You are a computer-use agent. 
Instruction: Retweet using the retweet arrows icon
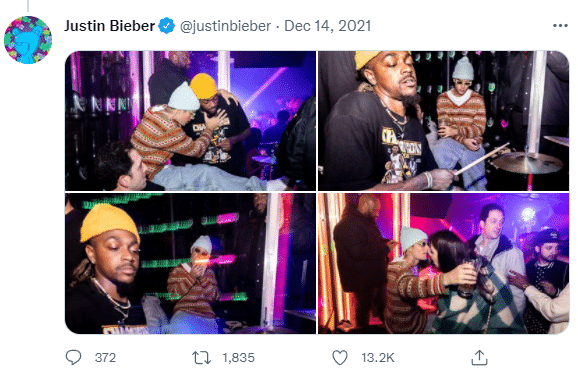tap(201, 358)
